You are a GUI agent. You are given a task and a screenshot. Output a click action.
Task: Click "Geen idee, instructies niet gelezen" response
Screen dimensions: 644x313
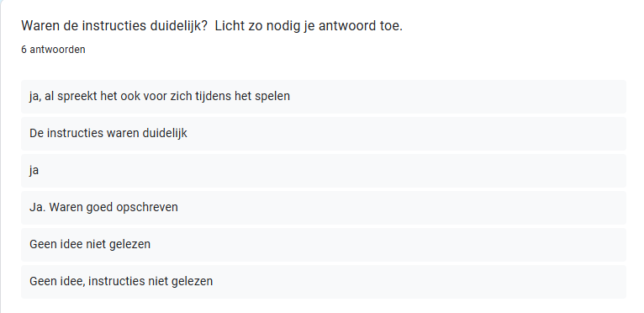[324, 281]
